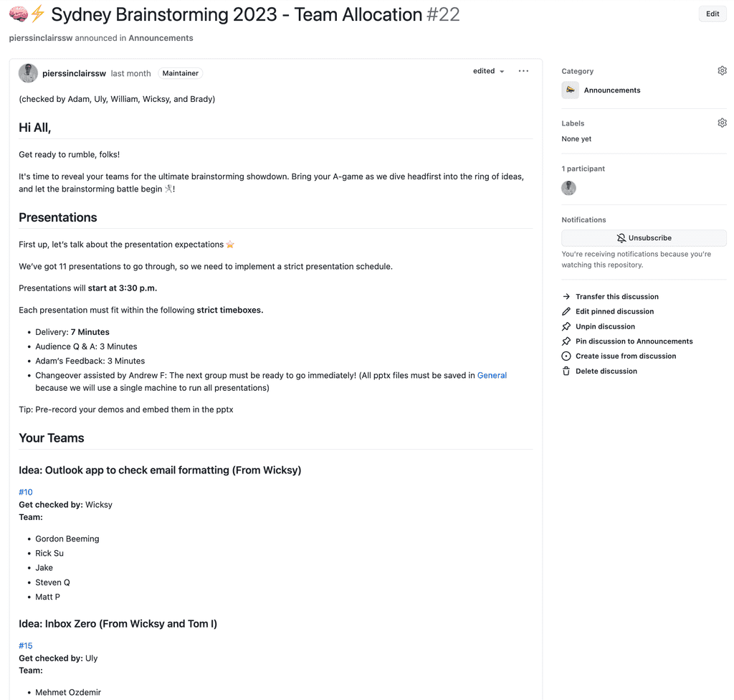
Task: Click the Edit button
Action: coord(712,14)
